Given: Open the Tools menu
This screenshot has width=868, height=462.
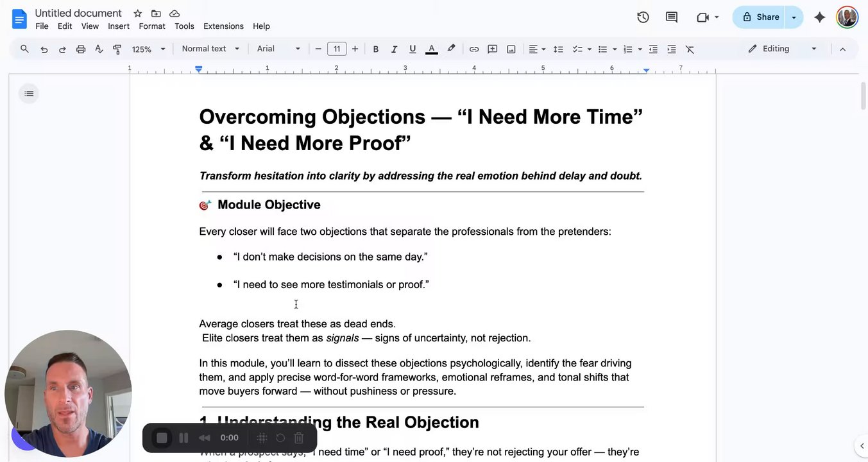Looking at the screenshot, I should [x=184, y=26].
